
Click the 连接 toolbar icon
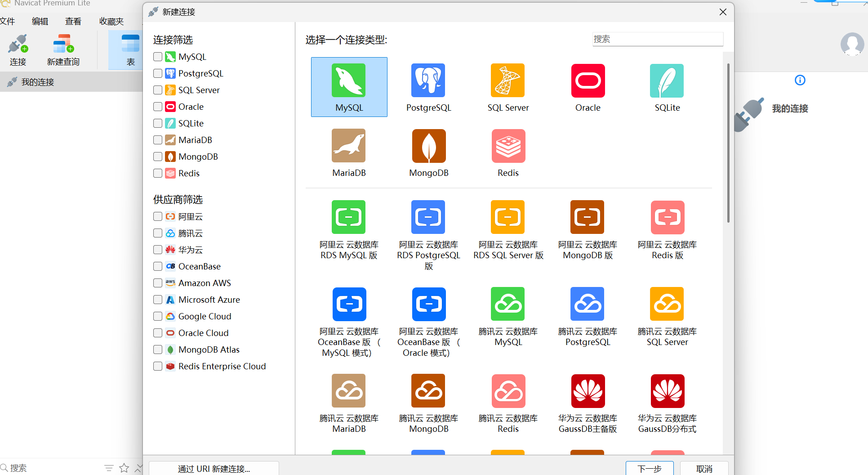(18, 49)
